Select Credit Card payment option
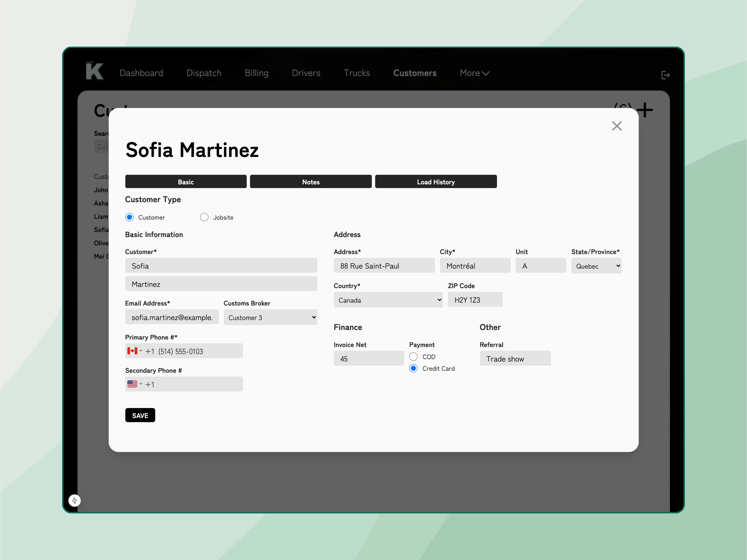The width and height of the screenshot is (747, 560). [x=413, y=368]
